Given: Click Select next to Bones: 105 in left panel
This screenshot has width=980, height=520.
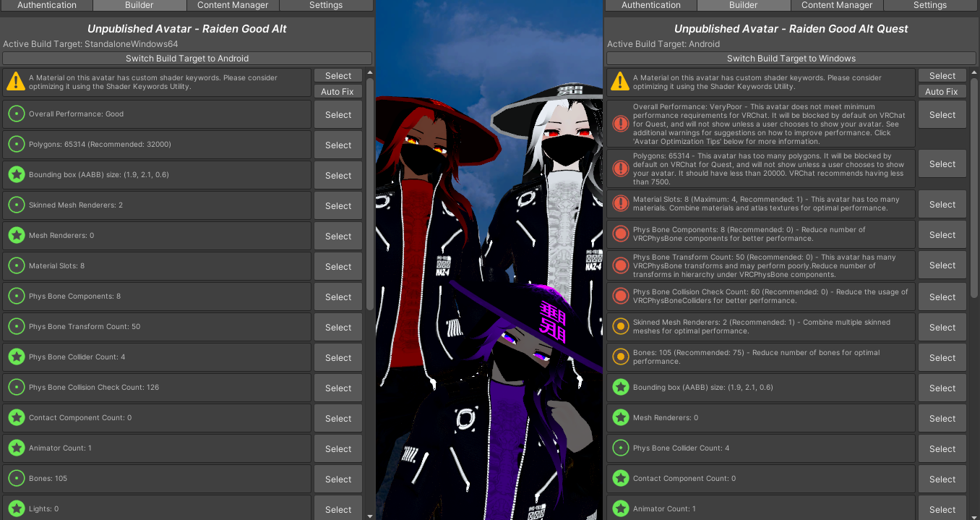Looking at the screenshot, I should [x=338, y=479].
